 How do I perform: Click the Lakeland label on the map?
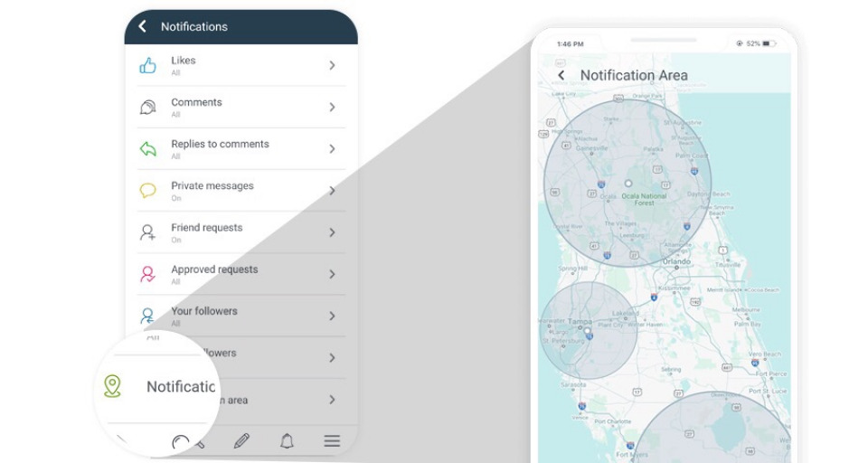[x=625, y=314]
